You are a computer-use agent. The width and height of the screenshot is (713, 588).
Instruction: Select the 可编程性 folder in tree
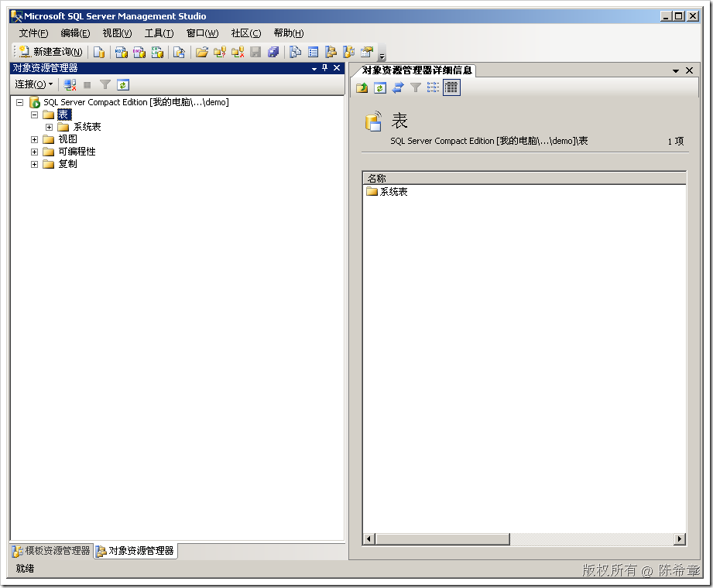[x=77, y=152]
